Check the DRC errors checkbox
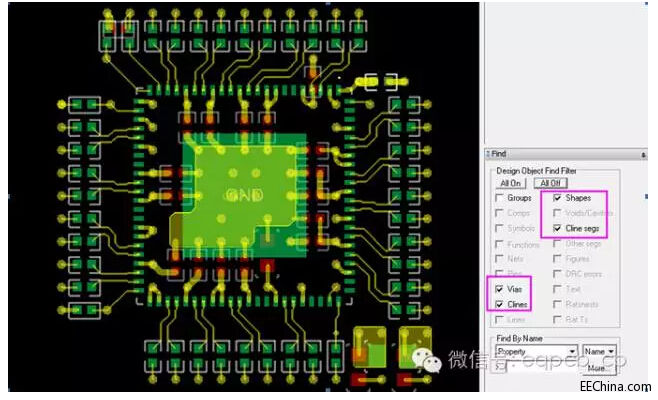The width and height of the screenshot is (658, 400). point(558,273)
